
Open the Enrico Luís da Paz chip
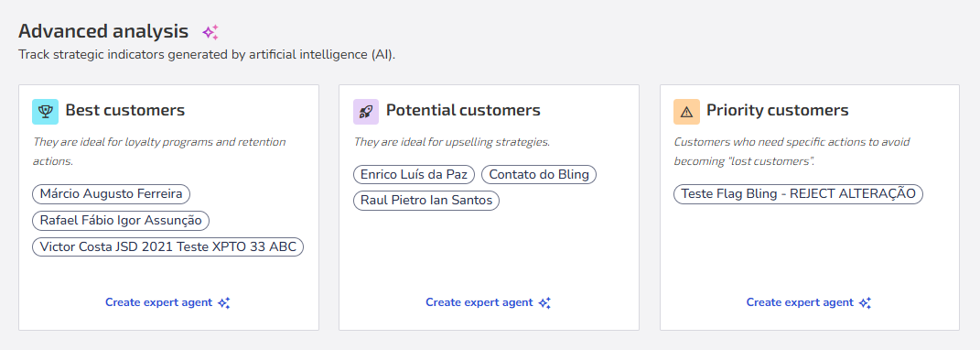point(415,174)
